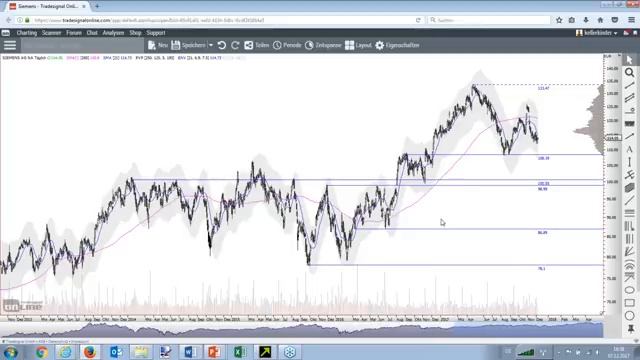The width and height of the screenshot is (640, 360).
Task: Select the horizontal price marker tool
Action: tap(629, 111)
